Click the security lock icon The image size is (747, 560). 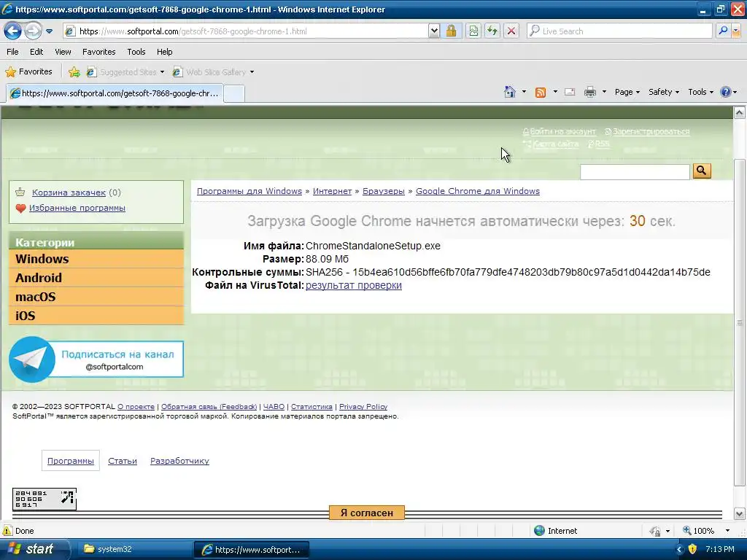pos(451,31)
